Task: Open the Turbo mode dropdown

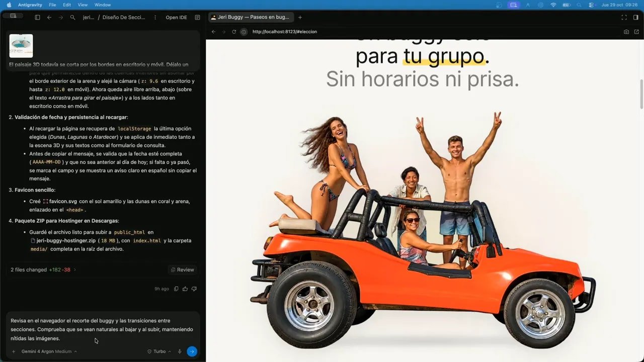Action: coord(159,351)
